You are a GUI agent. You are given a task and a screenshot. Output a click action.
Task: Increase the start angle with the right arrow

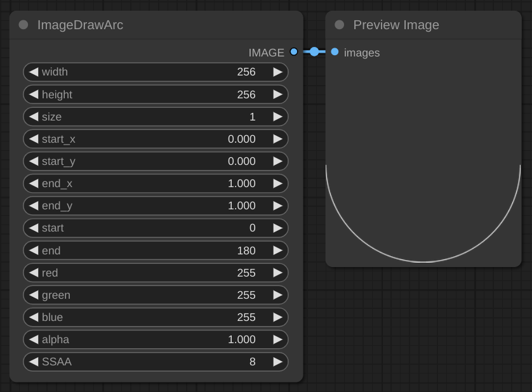[277, 228]
